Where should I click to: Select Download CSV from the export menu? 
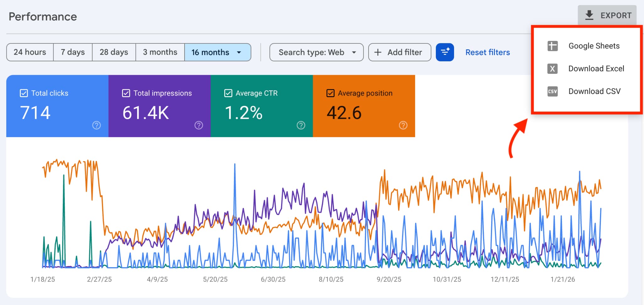click(594, 91)
